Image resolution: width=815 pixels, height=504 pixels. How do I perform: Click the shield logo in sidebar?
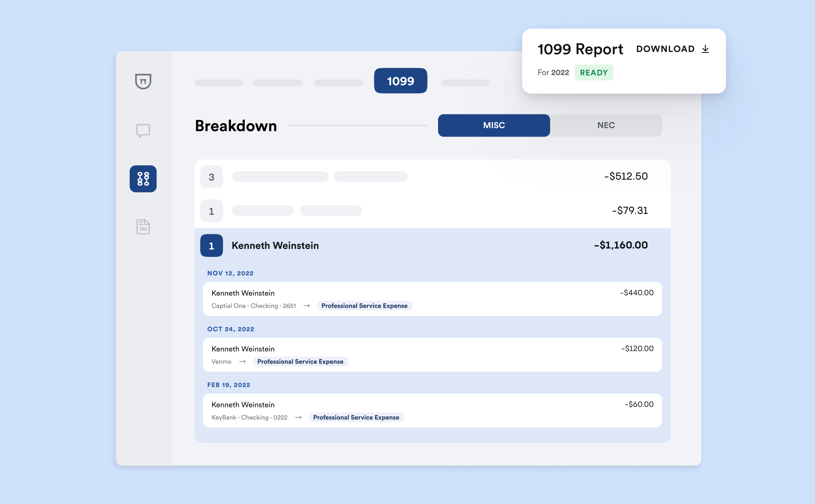143,81
